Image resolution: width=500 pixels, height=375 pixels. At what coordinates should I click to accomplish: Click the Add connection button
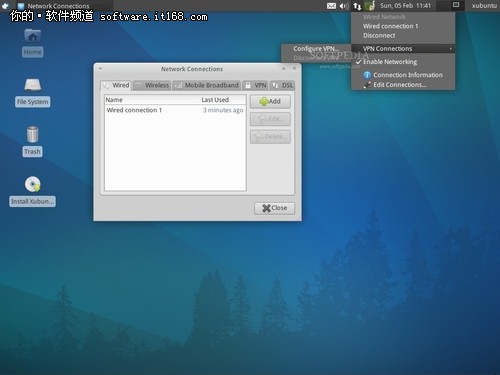coord(270,101)
